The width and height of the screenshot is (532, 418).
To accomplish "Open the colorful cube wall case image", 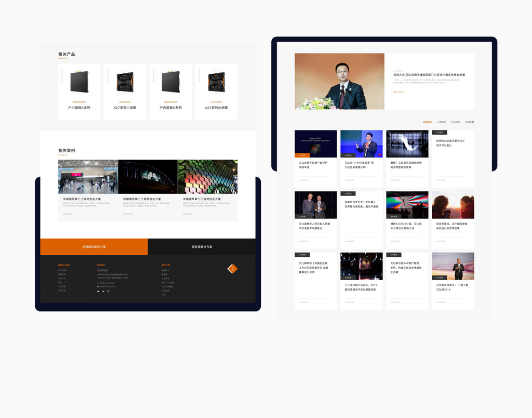I will (x=208, y=177).
